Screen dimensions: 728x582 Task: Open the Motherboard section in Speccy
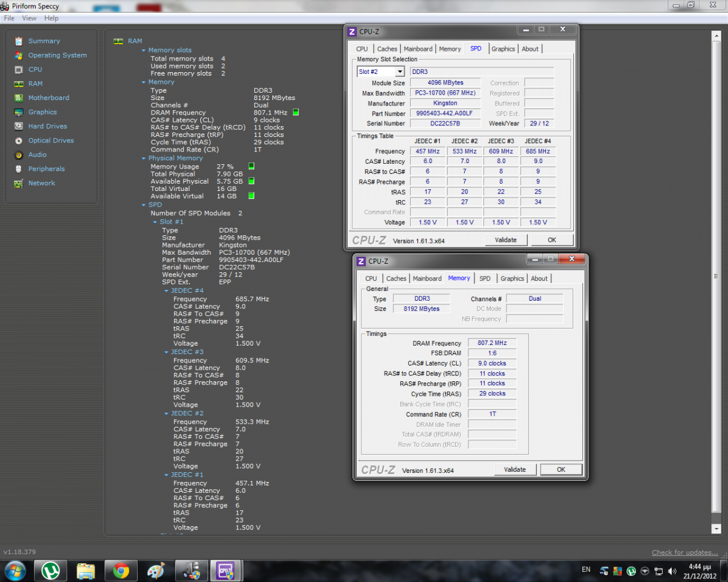pyautogui.click(x=49, y=98)
